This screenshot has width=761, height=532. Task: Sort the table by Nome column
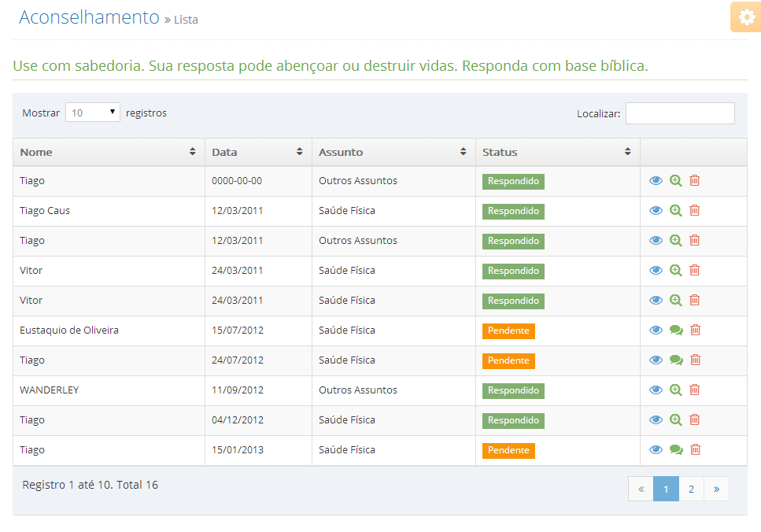tap(109, 152)
